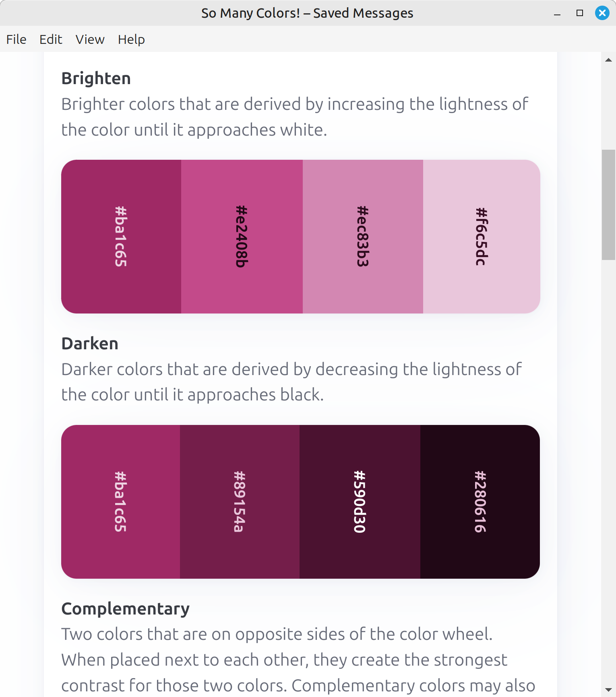Open the Edit menu
Image resolution: width=616 pixels, height=697 pixels.
tap(51, 39)
